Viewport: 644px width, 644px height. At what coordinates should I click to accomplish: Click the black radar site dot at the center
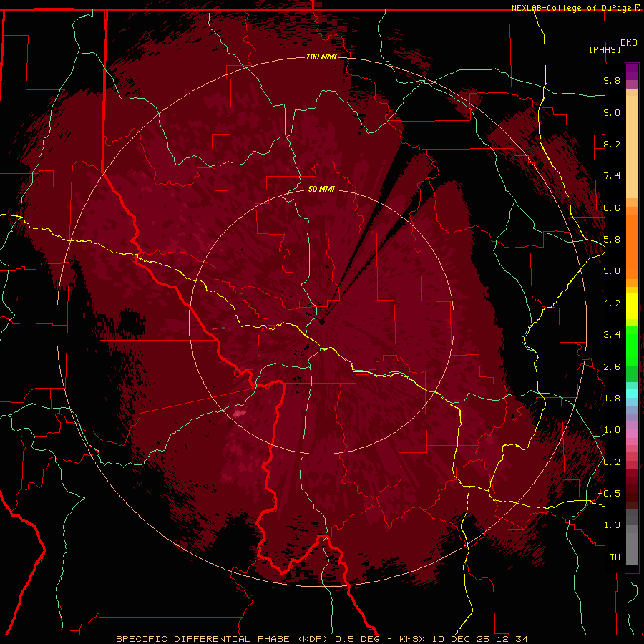click(x=321, y=321)
